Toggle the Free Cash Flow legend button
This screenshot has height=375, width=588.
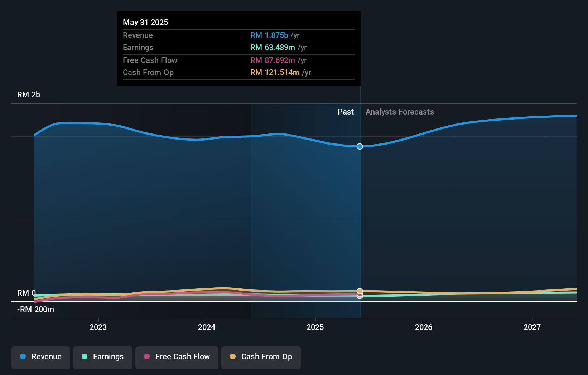pos(177,357)
